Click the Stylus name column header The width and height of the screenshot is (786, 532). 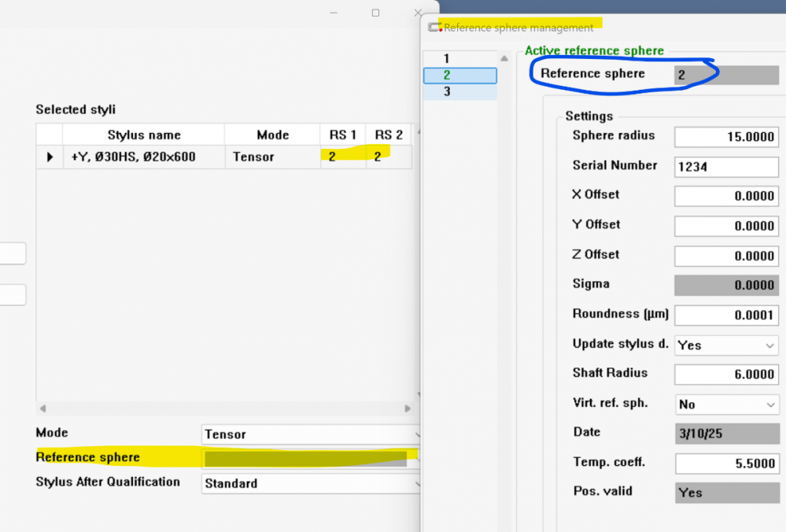tap(143, 135)
